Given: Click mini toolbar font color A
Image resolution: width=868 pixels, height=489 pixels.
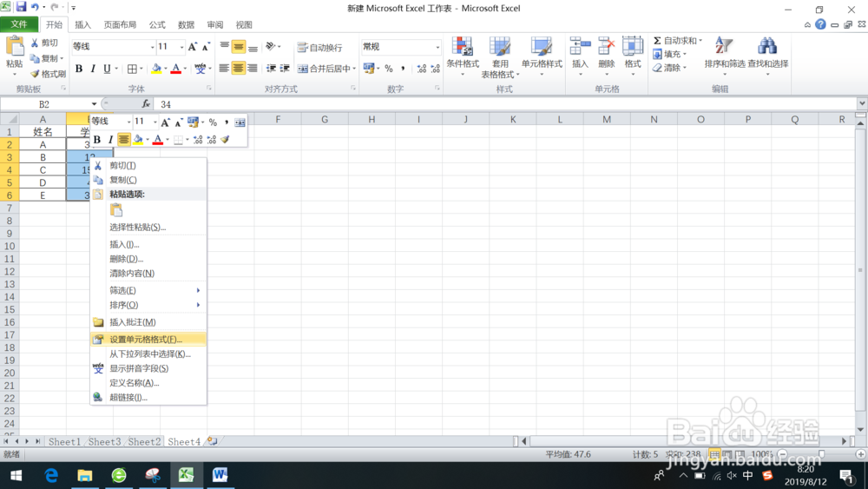Looking at the screenshot, I should click(158, 140).
